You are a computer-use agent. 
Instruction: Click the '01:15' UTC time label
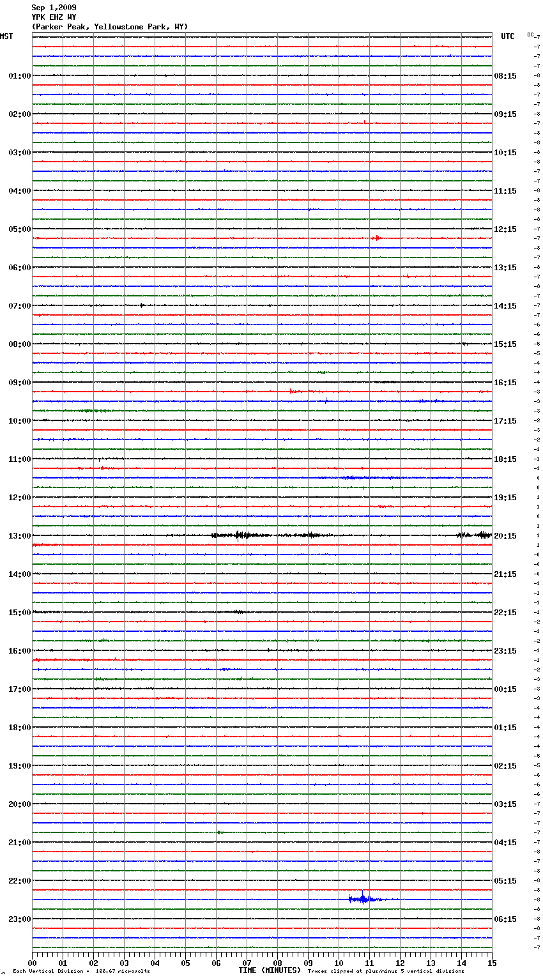click(505, 728)
